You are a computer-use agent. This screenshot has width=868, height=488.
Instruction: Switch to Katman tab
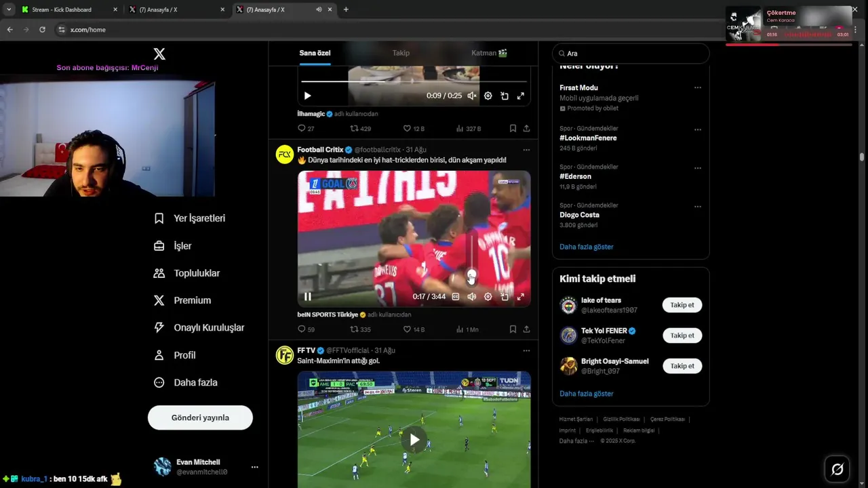(x=489, y=53)
